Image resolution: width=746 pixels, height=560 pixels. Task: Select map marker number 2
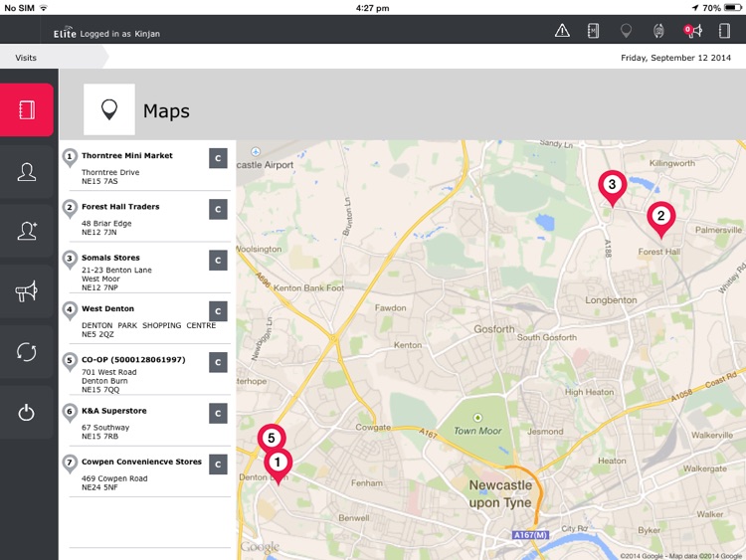coord(660,220)
